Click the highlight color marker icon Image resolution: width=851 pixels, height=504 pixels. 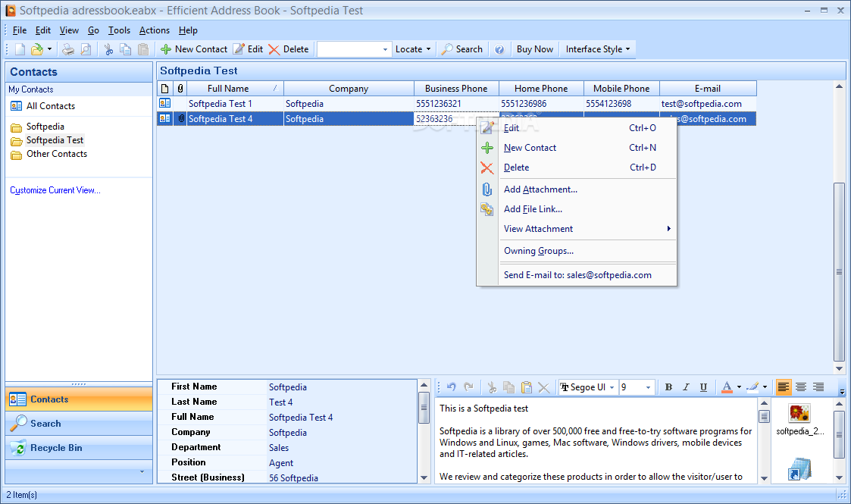click(x=752, y=387)
